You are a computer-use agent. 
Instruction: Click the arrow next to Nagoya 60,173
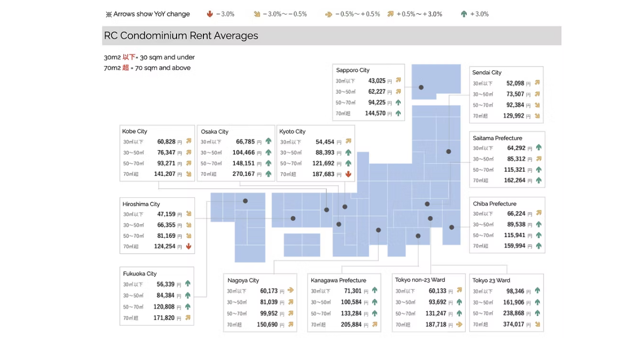pos(291,291)
